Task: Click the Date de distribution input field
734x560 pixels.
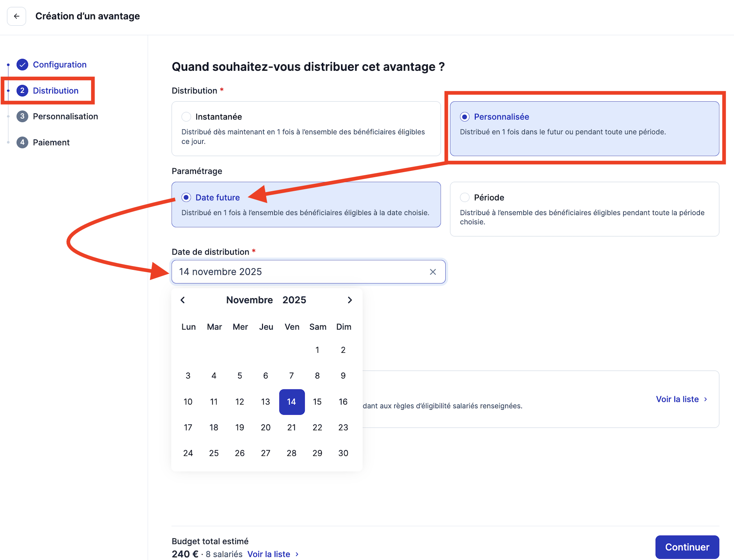Action: [308, 272]
